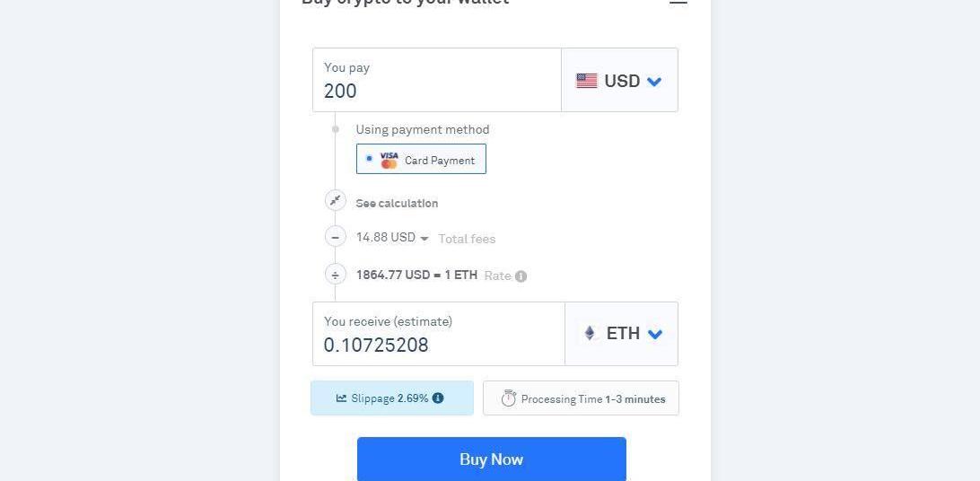Click the See calculation arrows icon

335,201
